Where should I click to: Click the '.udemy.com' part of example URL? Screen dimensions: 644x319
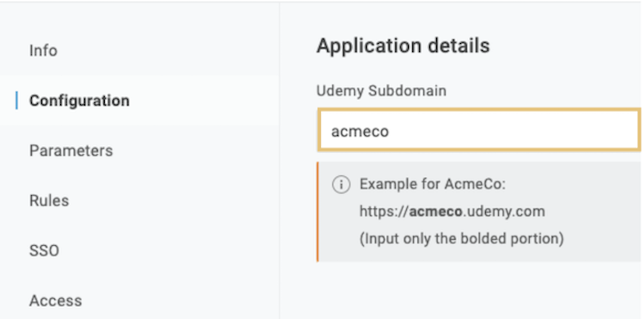(504, 212)
